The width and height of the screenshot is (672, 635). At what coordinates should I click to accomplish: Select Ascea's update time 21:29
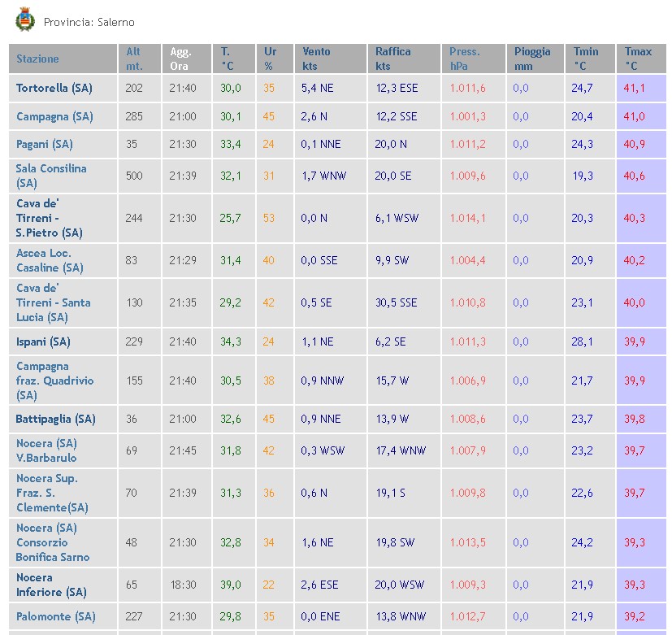[183, 260]
